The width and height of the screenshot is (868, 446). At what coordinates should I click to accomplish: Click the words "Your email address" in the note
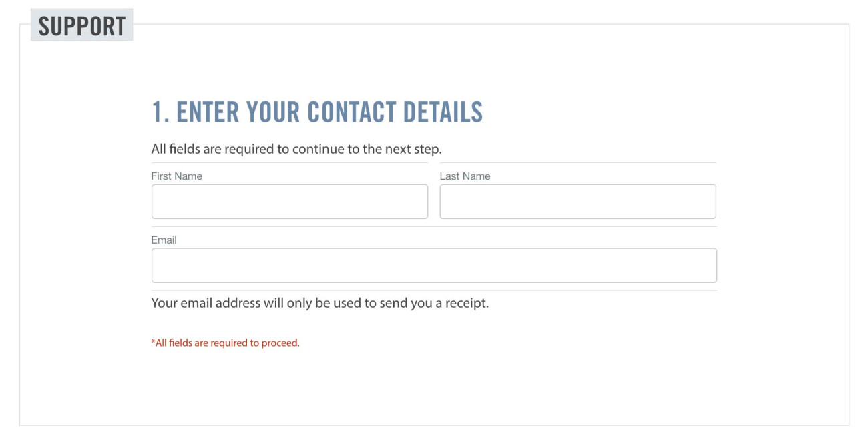click(x=196, y=303)
